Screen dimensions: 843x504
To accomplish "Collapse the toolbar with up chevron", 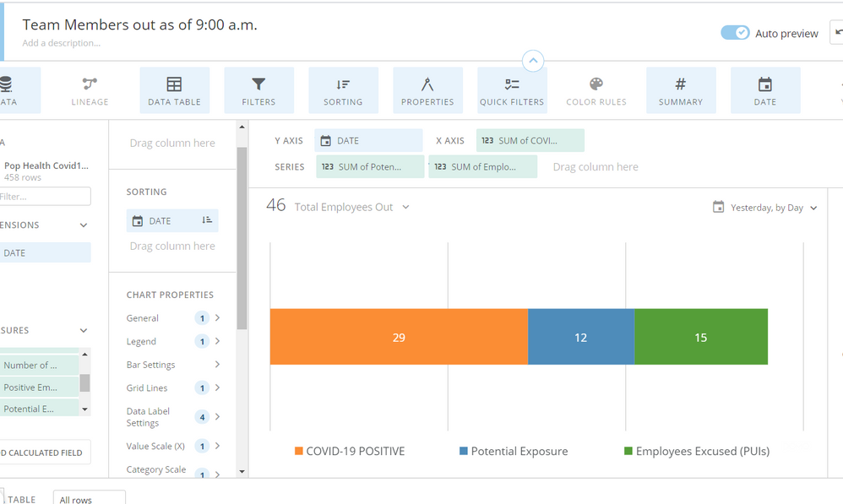I will [533, 61].
